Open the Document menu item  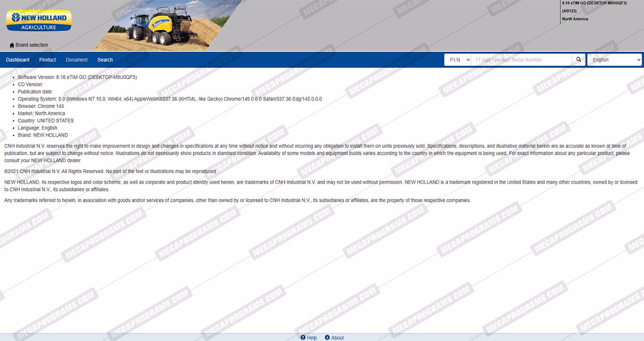tap(76, 60)
